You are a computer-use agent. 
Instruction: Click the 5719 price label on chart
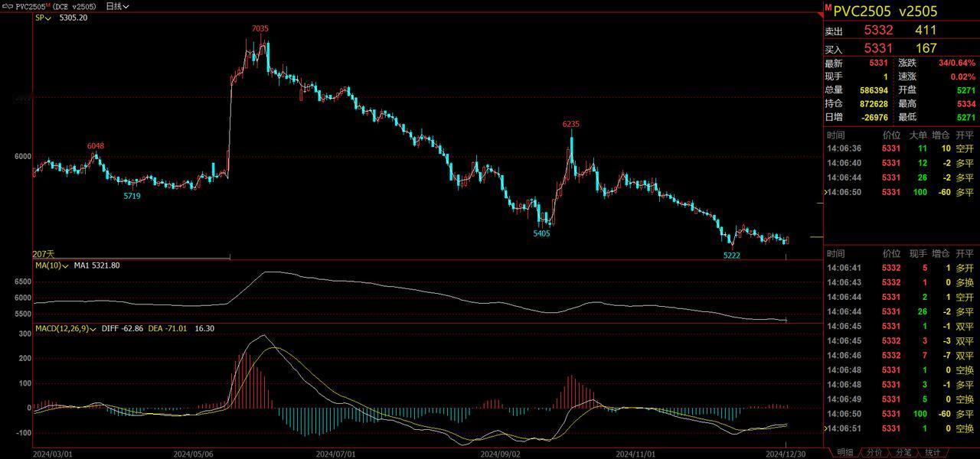132,196
